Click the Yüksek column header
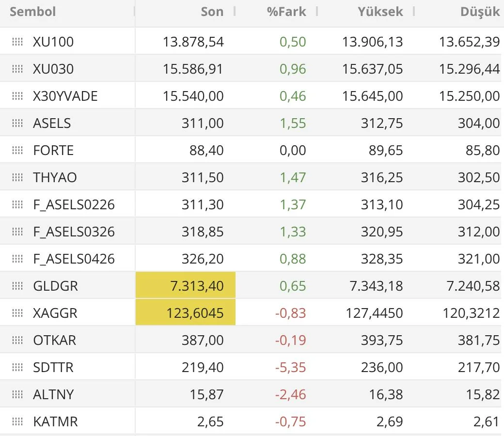The image size is (504, 436). [380, 12]
